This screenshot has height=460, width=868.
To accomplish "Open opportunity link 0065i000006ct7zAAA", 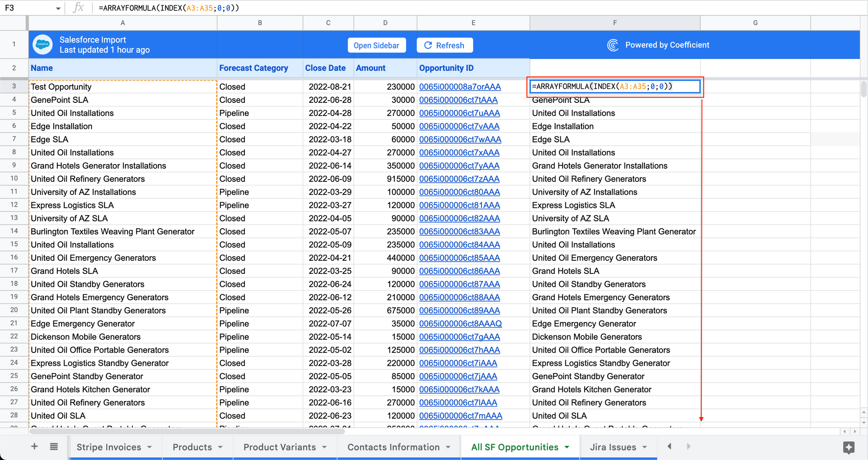I will click(459, 179).
